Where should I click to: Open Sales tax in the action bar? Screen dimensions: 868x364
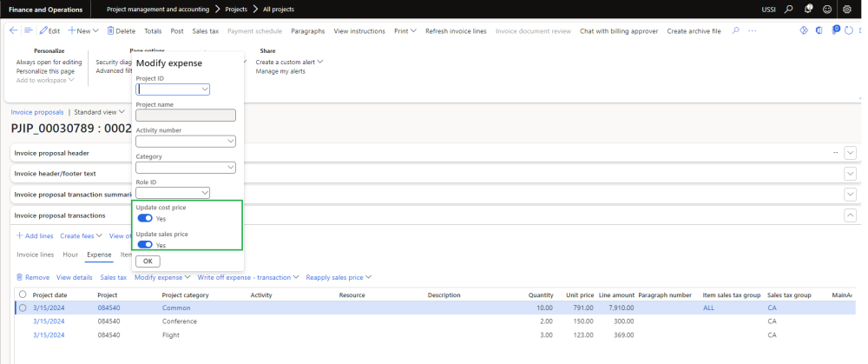tap(206, 31)
